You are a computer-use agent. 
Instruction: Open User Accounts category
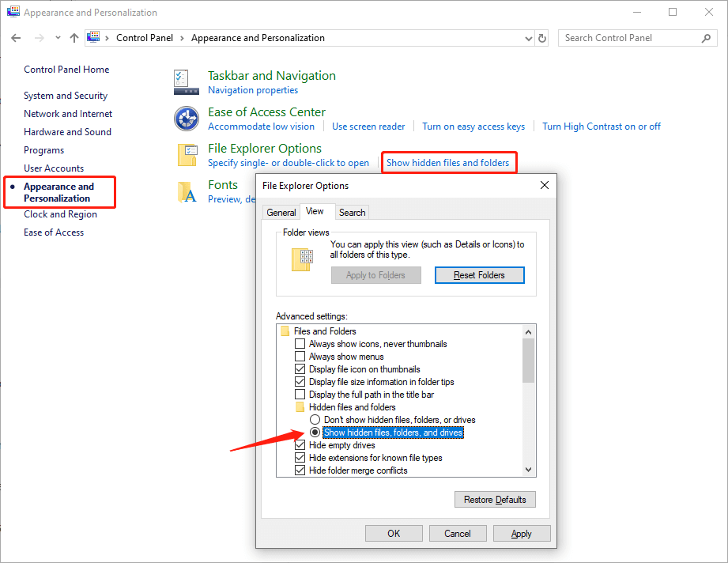pyautogui.click(x=54, y=168)
